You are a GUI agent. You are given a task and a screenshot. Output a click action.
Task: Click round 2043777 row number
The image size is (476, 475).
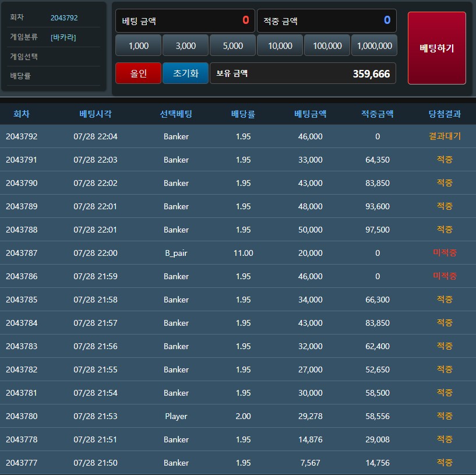coord(22,463)
